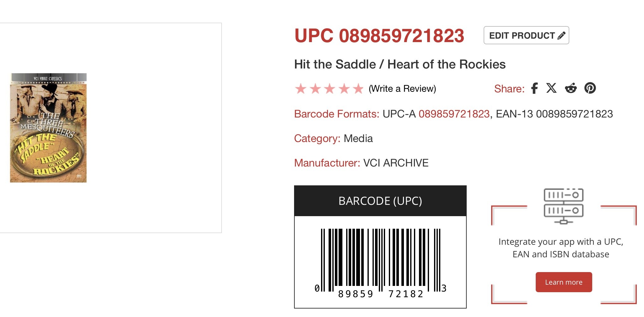
Task: Click the product title Hit the Saddle
Action: coord(400,64)
